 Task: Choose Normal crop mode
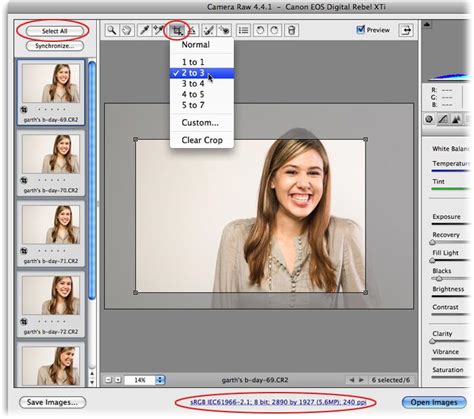click(202, 45)
